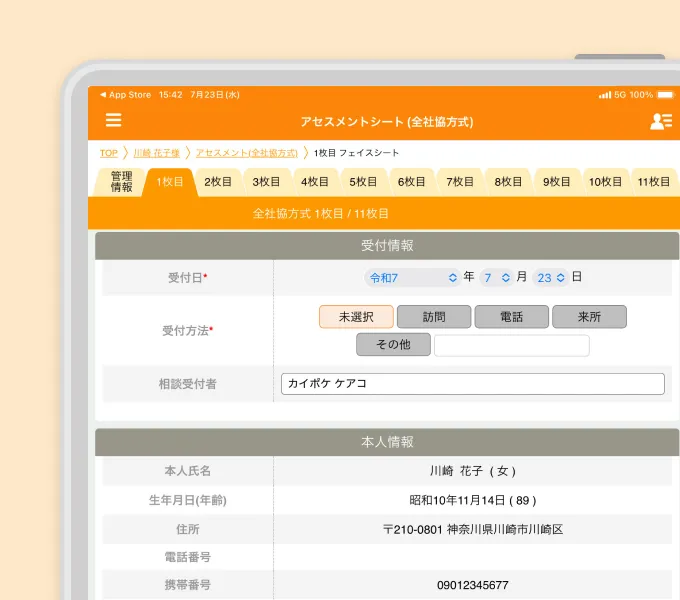Click the TOP breadcrumb link

pos(108,153)
